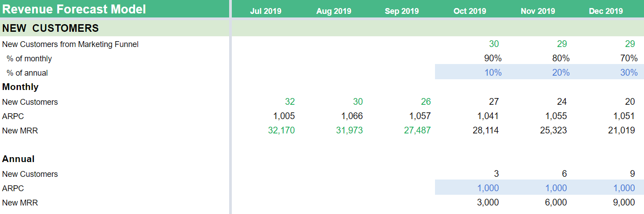Screen dimensions: 644x214
Task: Select the 28,114 New MRR cell
Action: [x=485, y=131]
